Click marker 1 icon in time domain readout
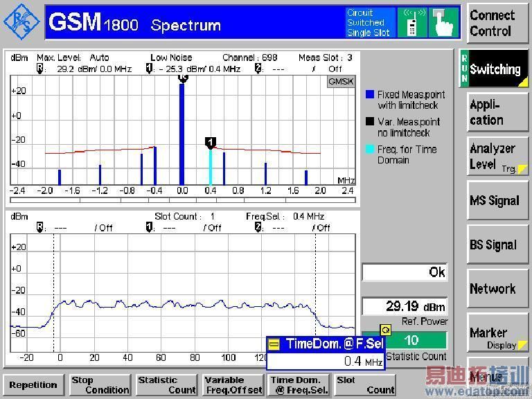Screen dimensions: 532x399 tap(149, 227)
